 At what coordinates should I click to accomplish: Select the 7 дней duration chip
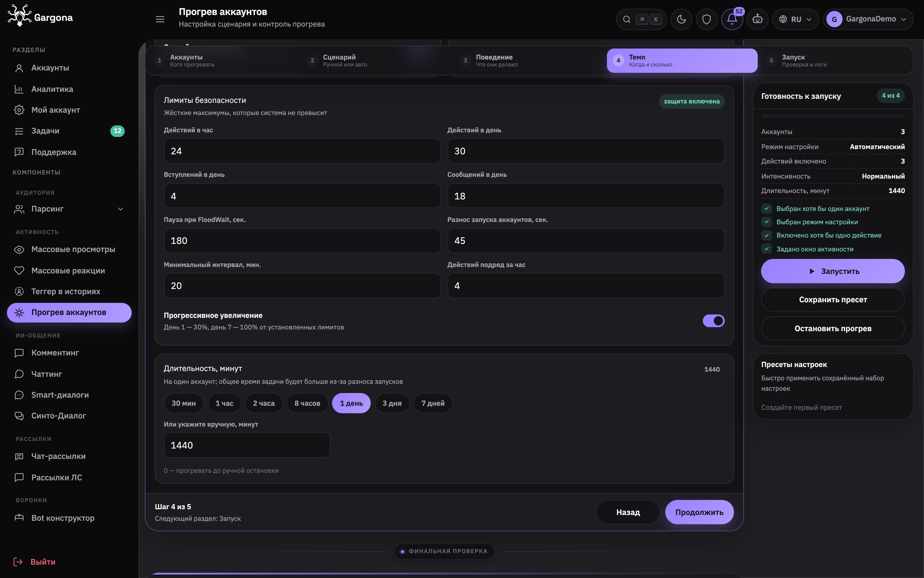[433, 403]
